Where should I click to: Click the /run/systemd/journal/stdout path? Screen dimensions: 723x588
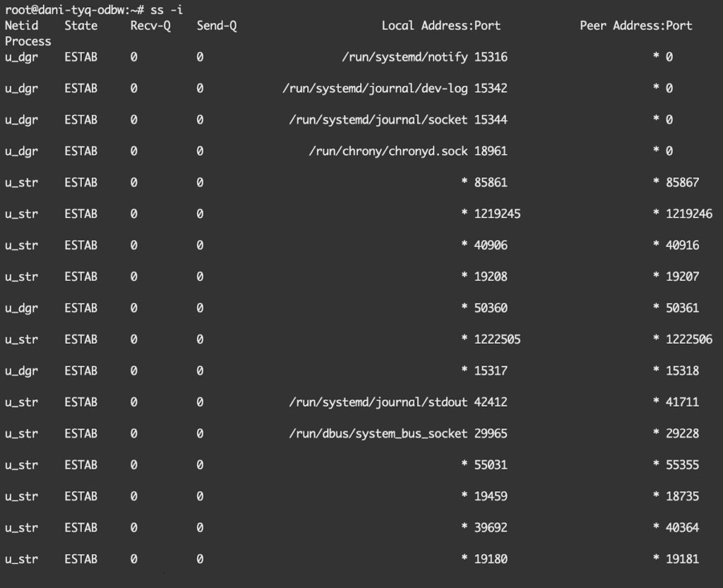tap(378, 402)
